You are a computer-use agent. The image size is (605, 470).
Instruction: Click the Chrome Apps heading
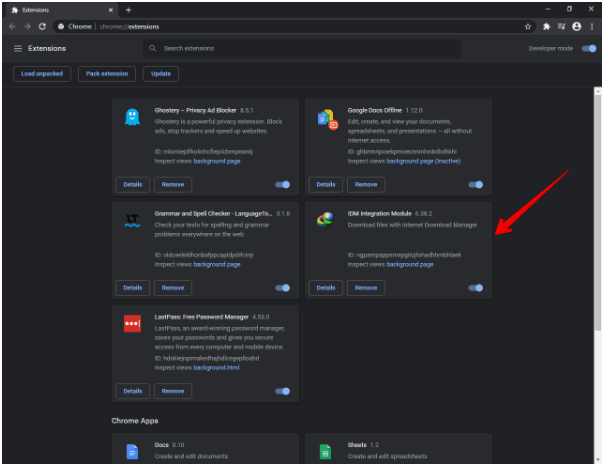pyautogui.click(x=135, y=421)
